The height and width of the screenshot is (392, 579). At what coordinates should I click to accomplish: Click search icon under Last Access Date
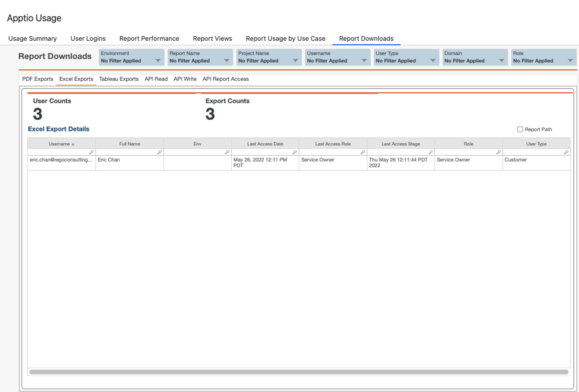pos(295,152)
